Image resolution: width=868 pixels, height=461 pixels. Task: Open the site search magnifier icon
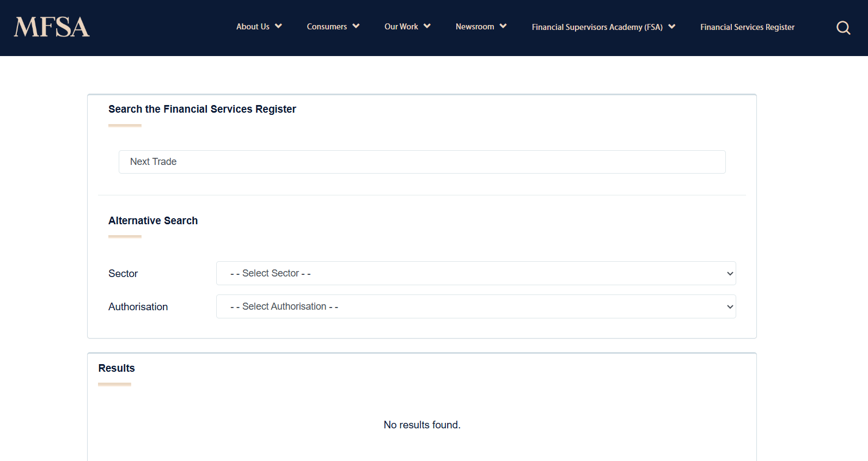pyautogui.click(x=843, y=28)
